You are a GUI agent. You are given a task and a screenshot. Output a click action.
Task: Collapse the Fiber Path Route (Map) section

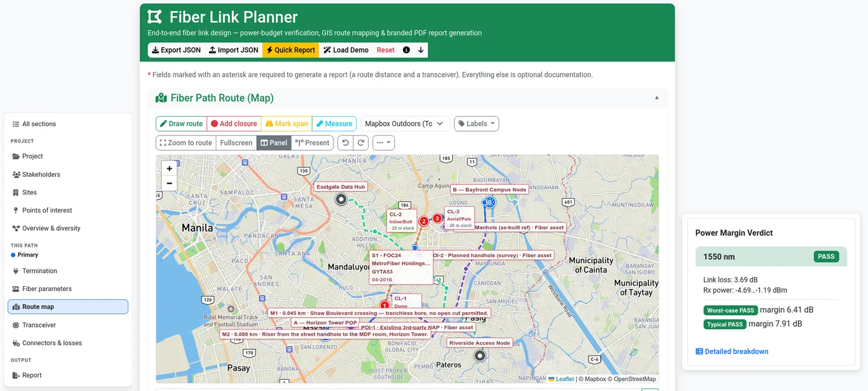[x=657, y=97]
